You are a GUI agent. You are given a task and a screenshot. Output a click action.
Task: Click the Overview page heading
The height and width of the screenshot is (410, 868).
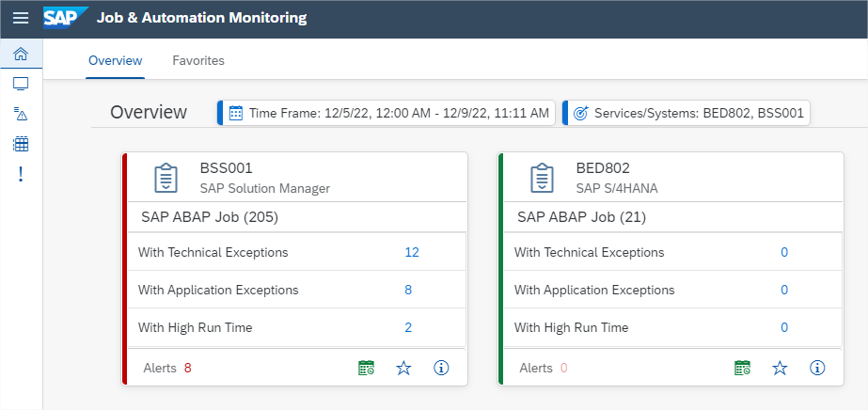[149, 112]
